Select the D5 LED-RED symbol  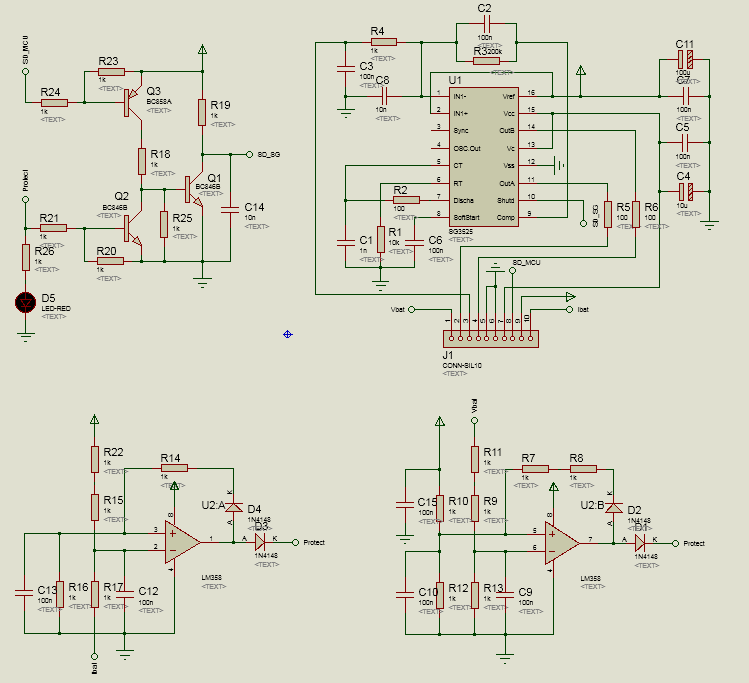[25, 302]
